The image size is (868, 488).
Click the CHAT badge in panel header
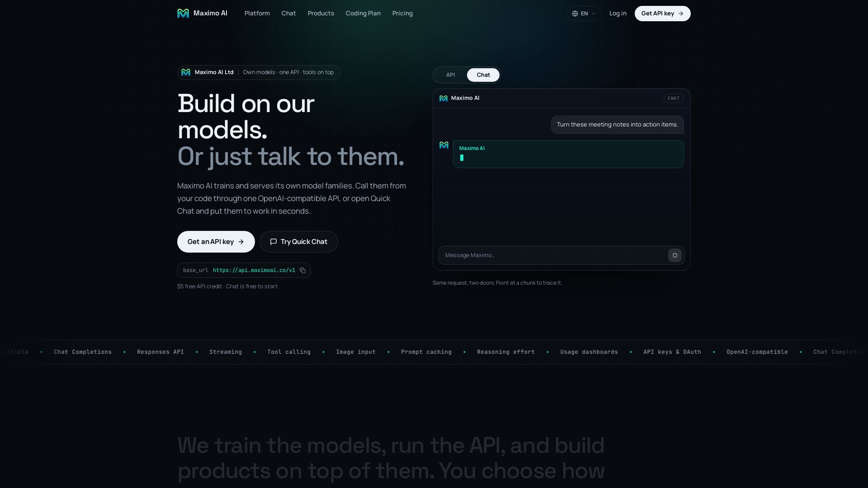click(x=673, y=98)
